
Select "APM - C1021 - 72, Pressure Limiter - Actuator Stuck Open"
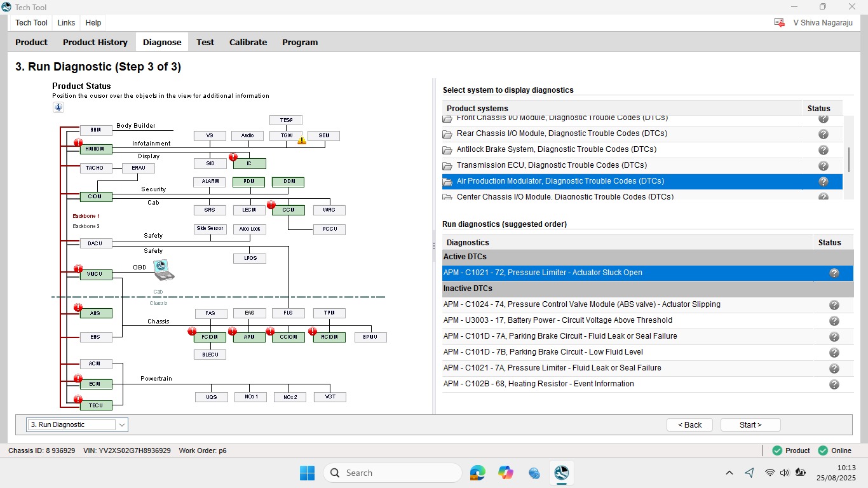coord(648,273)
